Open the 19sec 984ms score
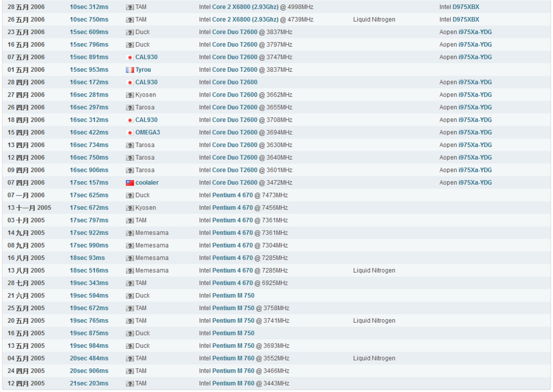 [89, 346]
